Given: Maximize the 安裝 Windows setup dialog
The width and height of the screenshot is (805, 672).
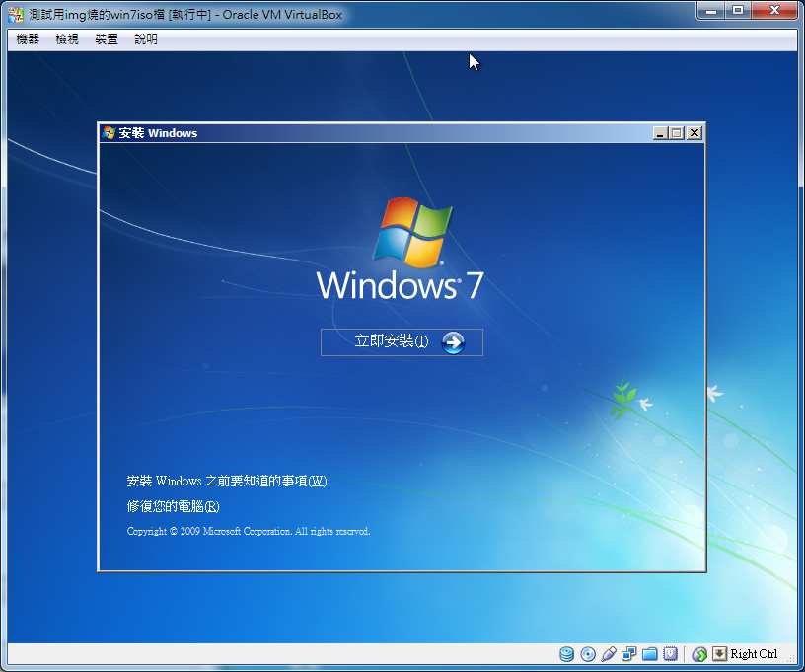Looking at the screenshot, I should coord(677,133).
